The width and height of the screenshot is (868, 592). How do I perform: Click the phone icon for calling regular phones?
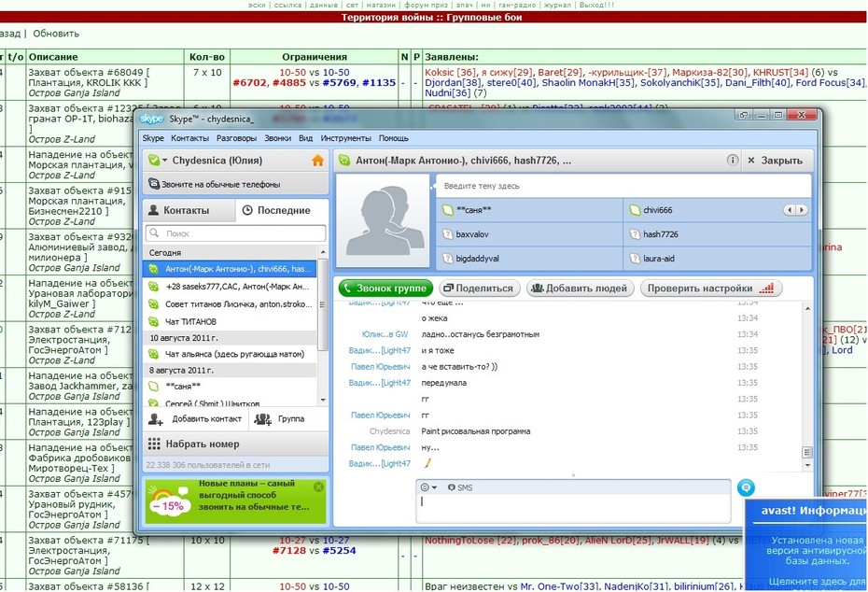(x=154, y=184)
